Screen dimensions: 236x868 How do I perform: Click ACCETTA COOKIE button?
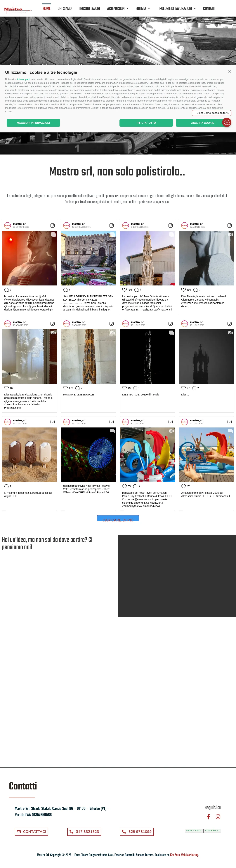click(x=202, y=123)
